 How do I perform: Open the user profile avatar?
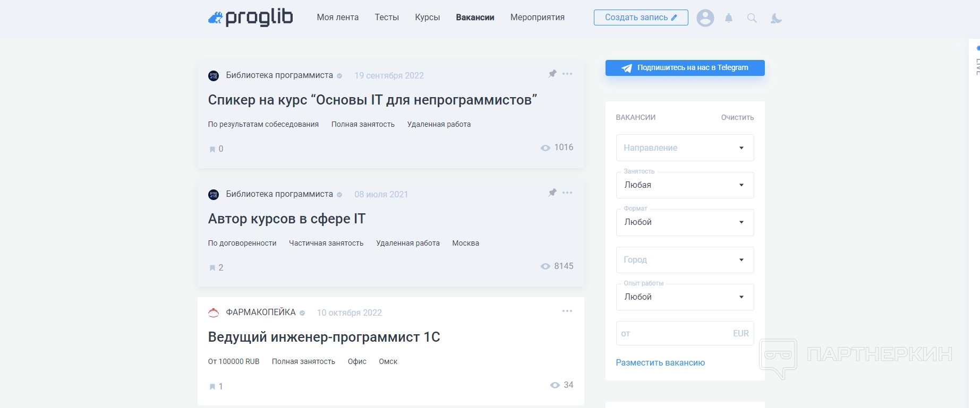pyautogui.click(x=705, y=18)
